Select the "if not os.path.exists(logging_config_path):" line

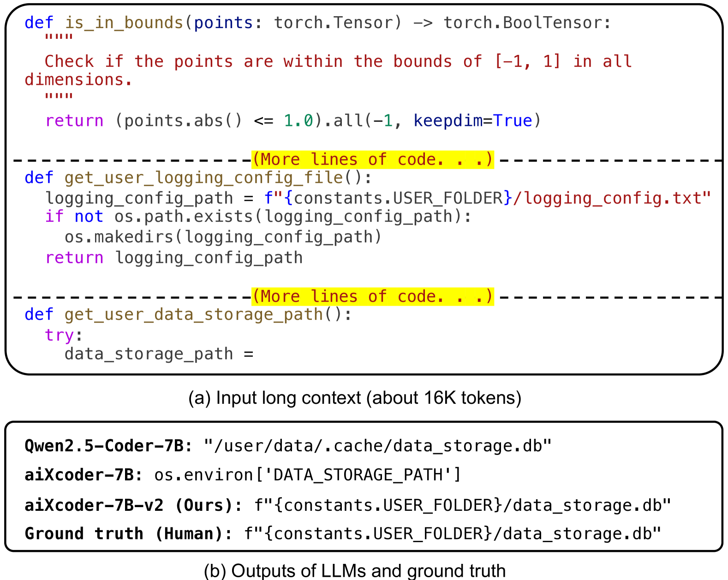pyautogui.click(x=258, y=216)
